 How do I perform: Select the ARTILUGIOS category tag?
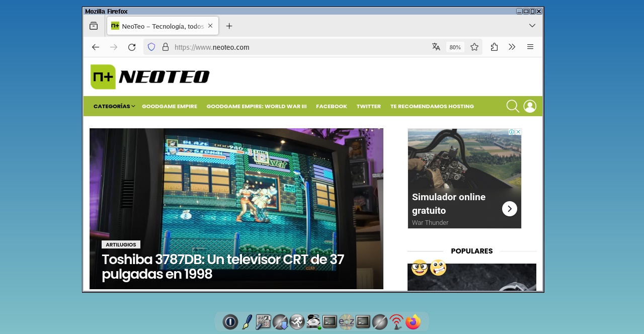point(121,244)
